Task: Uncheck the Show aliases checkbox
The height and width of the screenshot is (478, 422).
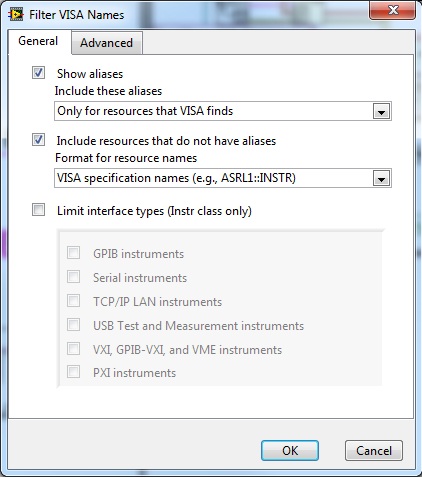Action: (x=38, y=73)
